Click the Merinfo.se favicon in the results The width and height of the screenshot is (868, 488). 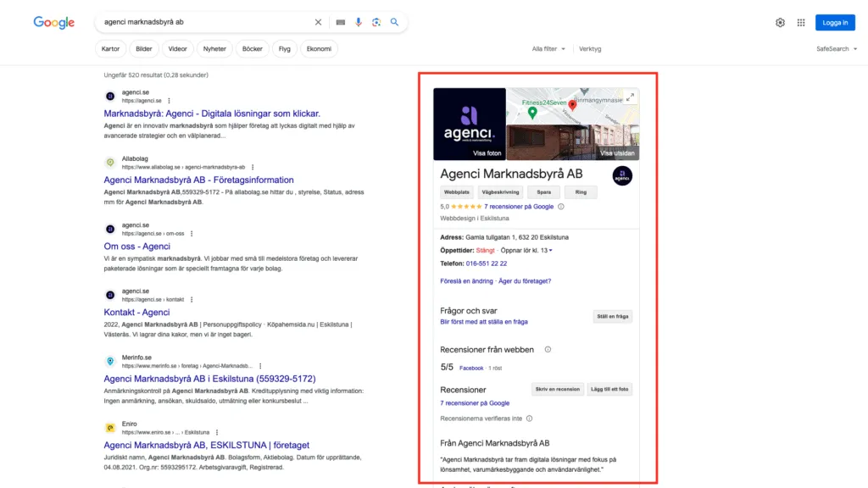[x=110, y=361]
